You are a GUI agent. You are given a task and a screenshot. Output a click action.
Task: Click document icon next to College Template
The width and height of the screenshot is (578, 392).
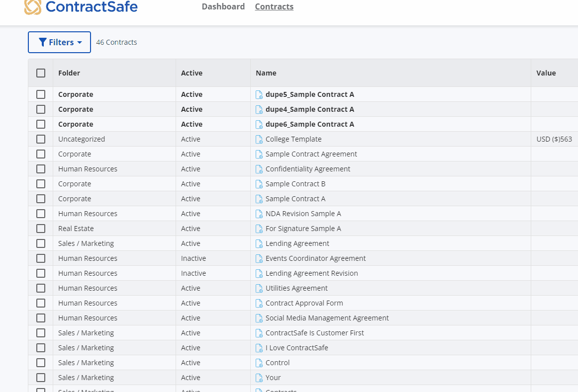pyautogui.click(x=259, y=139)
